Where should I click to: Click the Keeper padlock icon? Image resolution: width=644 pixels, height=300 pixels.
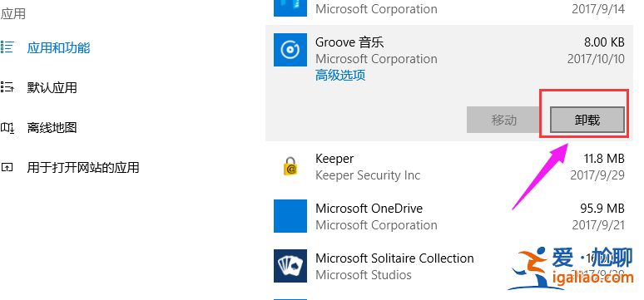click(290, 167)
